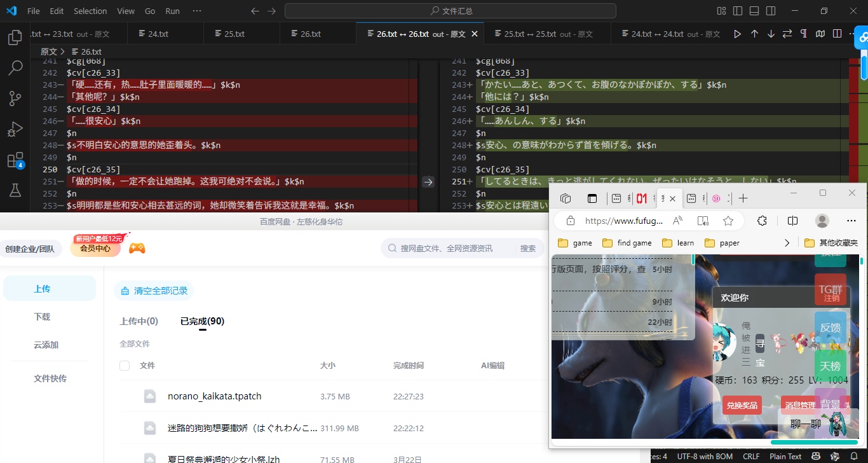The height and width of the screenshot is (463, 868).
Task: Toggle the VS Code bottom panel layout
Action: [x=754, y=11]
